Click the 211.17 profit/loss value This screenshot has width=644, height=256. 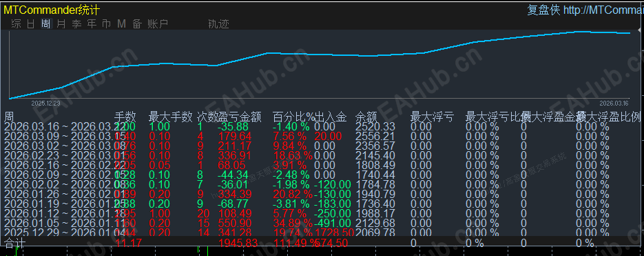tap(234, 146)
